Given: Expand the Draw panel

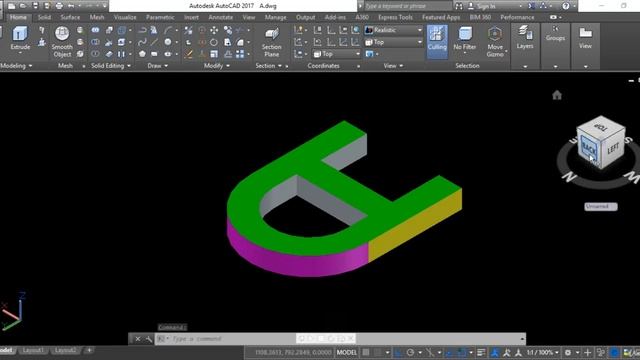Looking at the screenshot, I should tap(158, 66).
